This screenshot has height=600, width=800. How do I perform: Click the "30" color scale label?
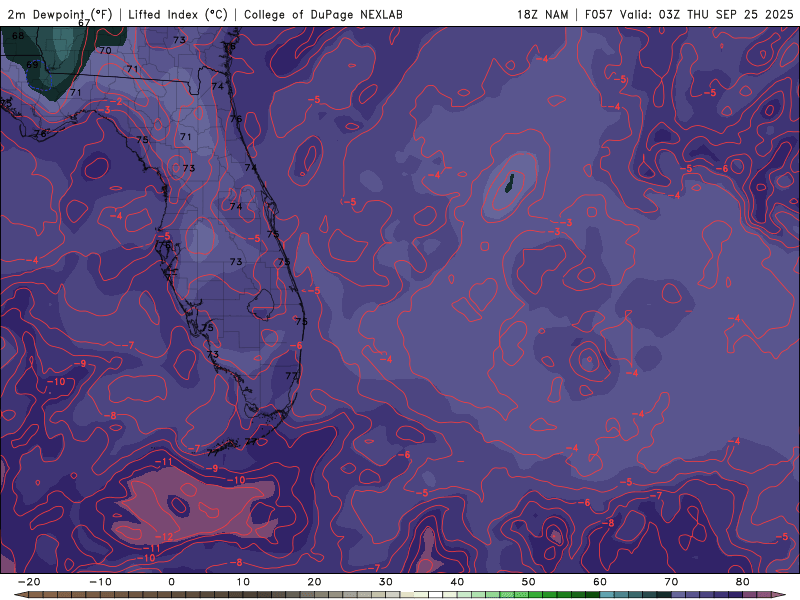[386, 582]
